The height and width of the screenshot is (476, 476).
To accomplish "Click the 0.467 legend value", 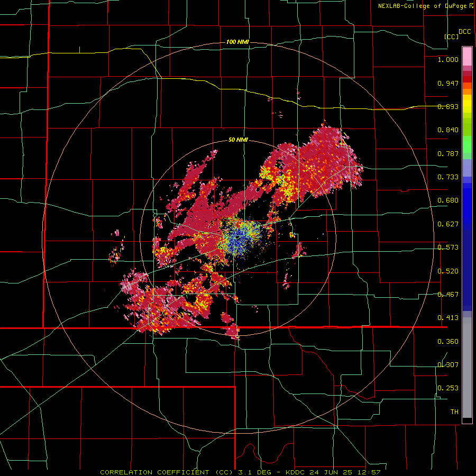I will (448, 295).
